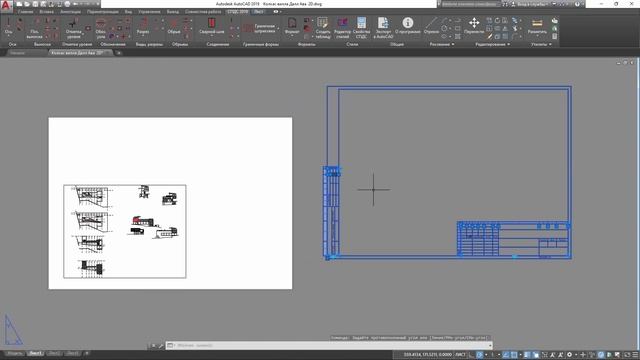Switch to the Управление ribbon tab
The width and height of the screenshot is (640, 360).
[x=149, y=12]
